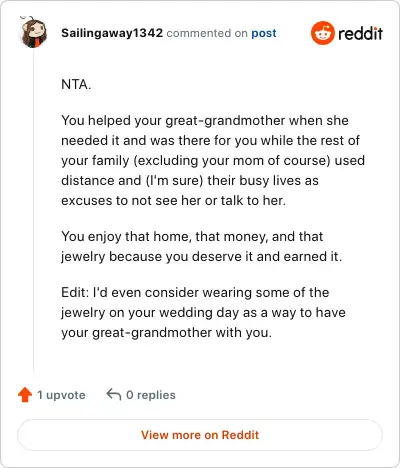Click the "your great-grandmother with you." line
Viewport: 400px width, 468px height.
[x=166, y=333]
